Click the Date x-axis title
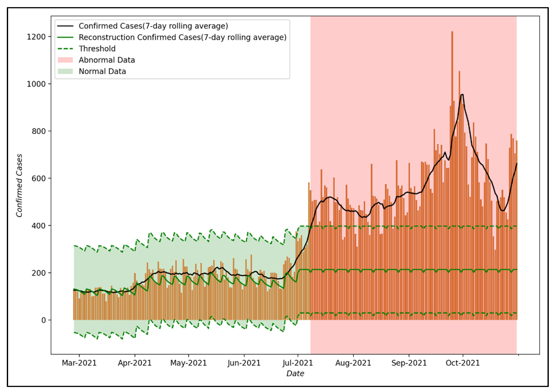 (295, 373)
